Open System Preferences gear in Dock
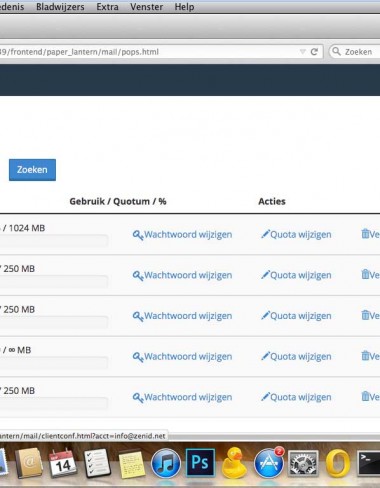Screen dimensions: 380x488 (x=303, y=464)
